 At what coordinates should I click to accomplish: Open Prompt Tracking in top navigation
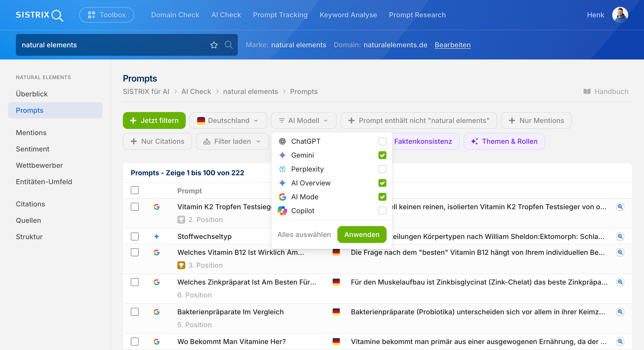click(280, 15)
